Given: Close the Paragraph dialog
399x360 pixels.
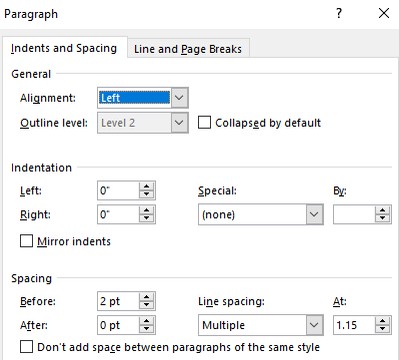Looking at the screenshot, I should [x=384, y=13].
